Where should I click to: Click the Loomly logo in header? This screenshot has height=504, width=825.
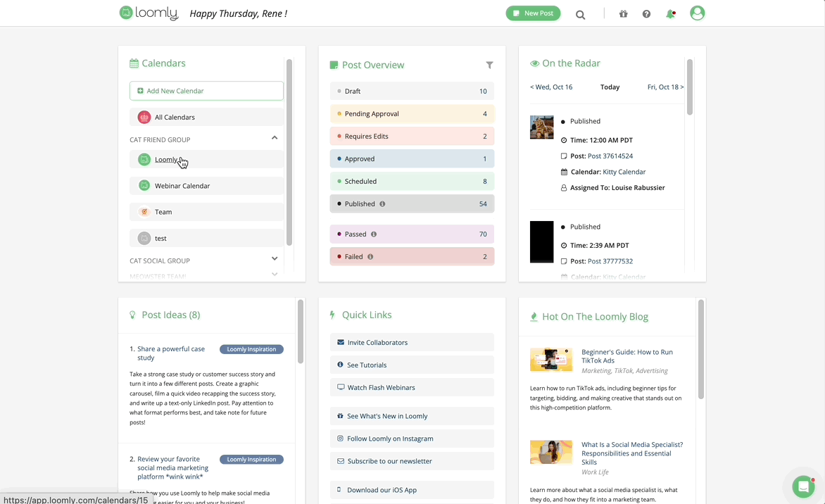(x=149, y=13)
